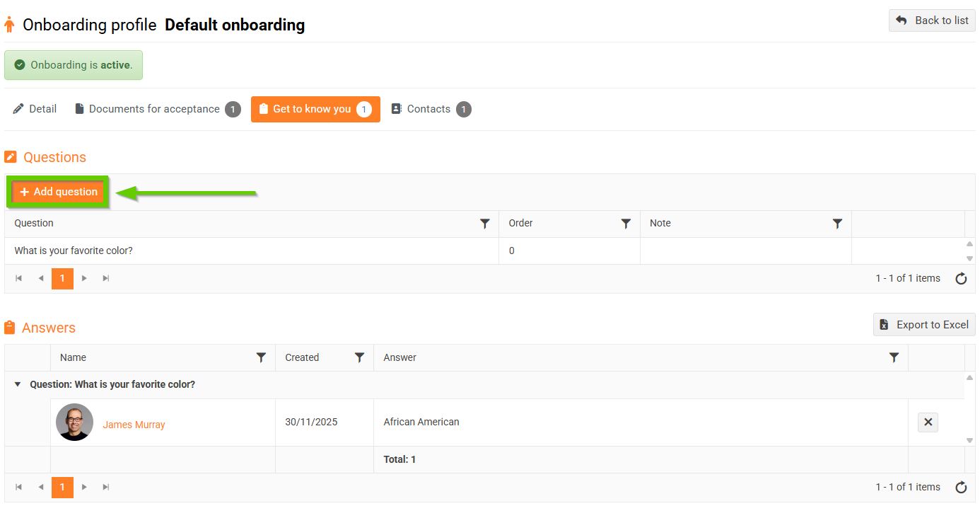
Task: Click James Murray's avatar photo
Action: pos(74,422)
